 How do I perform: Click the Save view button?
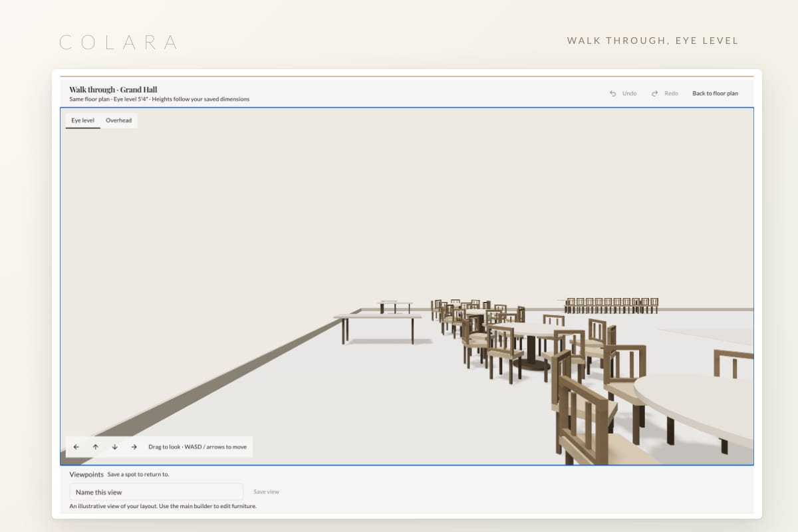[x=266, y=492]
